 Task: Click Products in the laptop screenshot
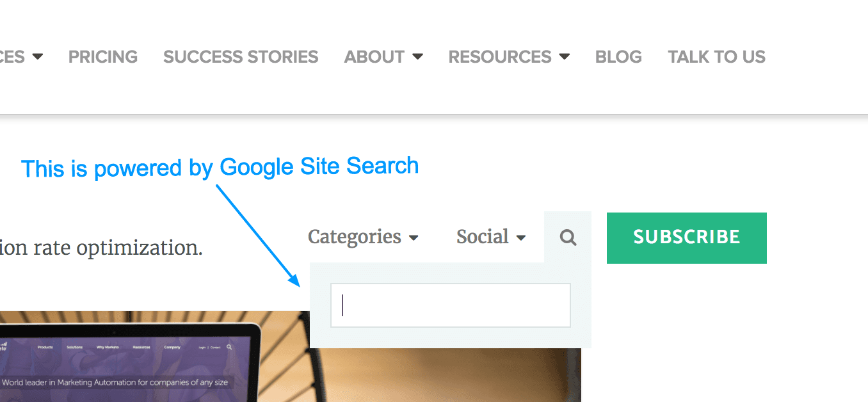pyautogui.click(x=45, y=347)
